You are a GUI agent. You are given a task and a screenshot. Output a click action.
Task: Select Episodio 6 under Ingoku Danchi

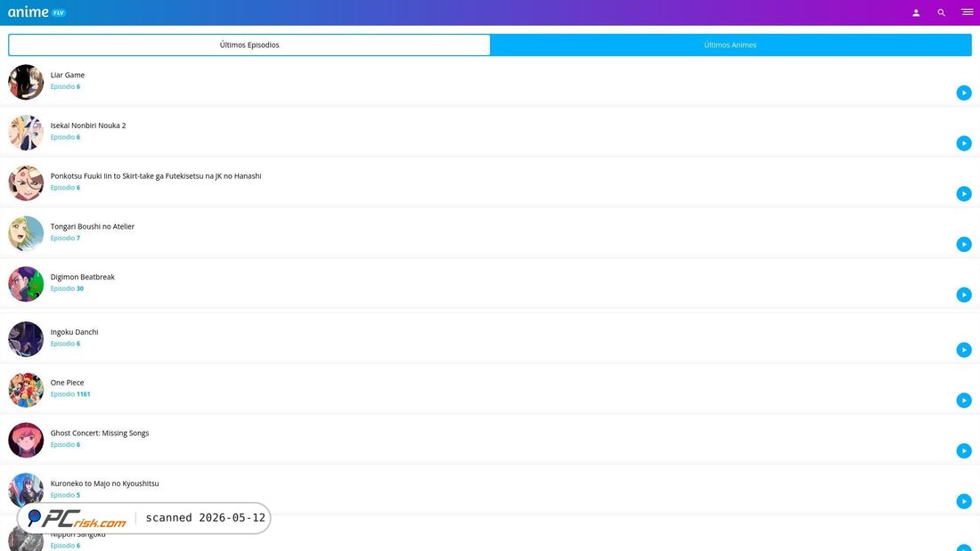(x=65, y=344)
